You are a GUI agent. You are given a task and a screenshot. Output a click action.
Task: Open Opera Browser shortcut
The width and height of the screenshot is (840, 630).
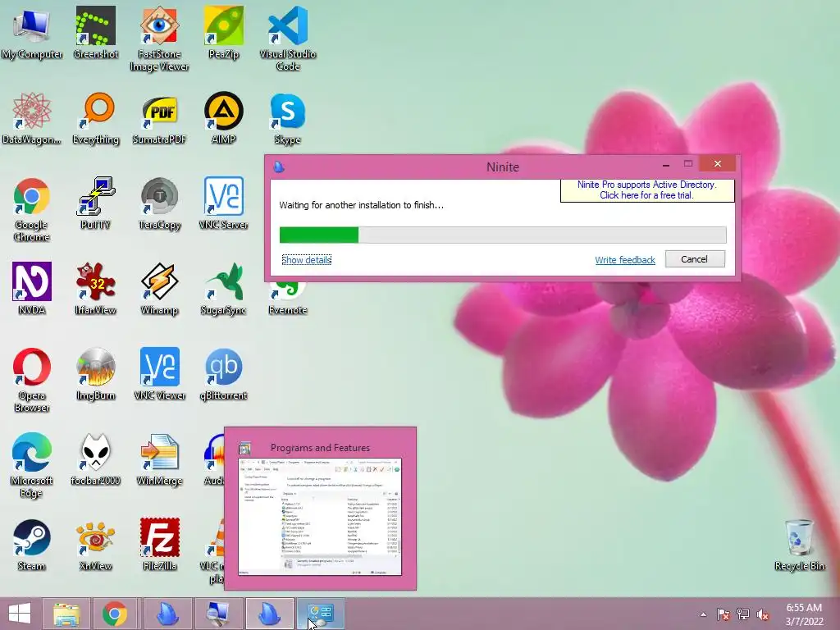(32, 380)
